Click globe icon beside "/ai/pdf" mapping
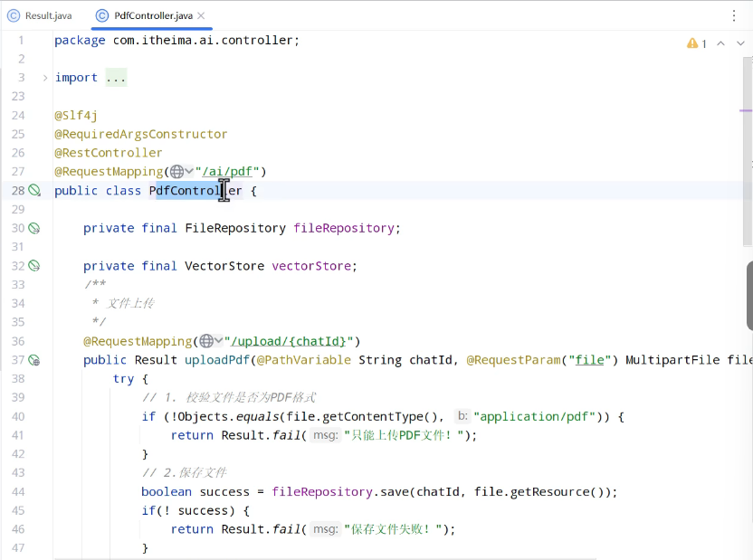Viewport: 753px width, 560px height. click(x=176, y=171)
